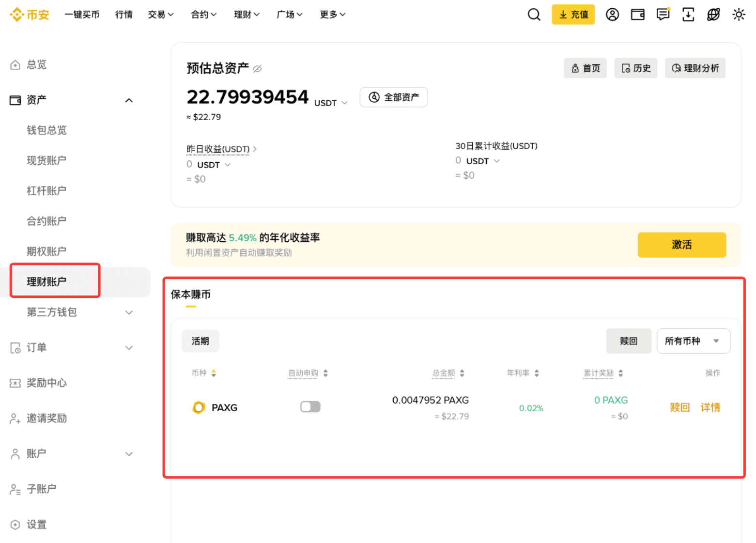Switch theme using the sun icon

point(739,15)
